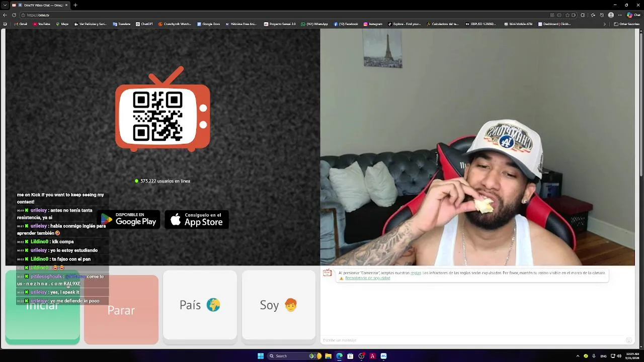Click the favorite star icon in address bar
Image resolution: width=644 pixels, height=362 pixels.
click(567, 15)
